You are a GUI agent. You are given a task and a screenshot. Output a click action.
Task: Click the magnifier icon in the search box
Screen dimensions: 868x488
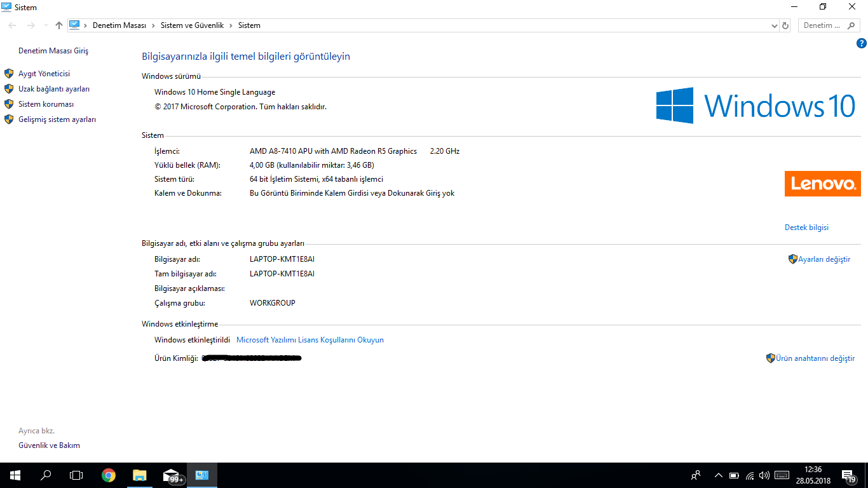(x=851, y=25)
